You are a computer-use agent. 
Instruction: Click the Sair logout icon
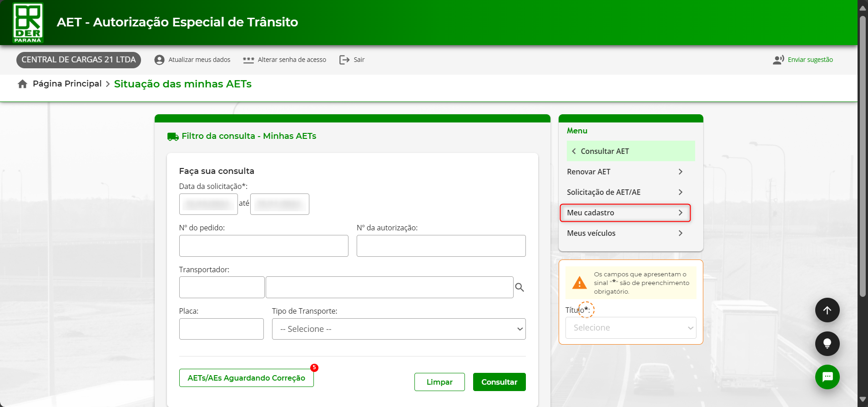[x=344, y=60]
